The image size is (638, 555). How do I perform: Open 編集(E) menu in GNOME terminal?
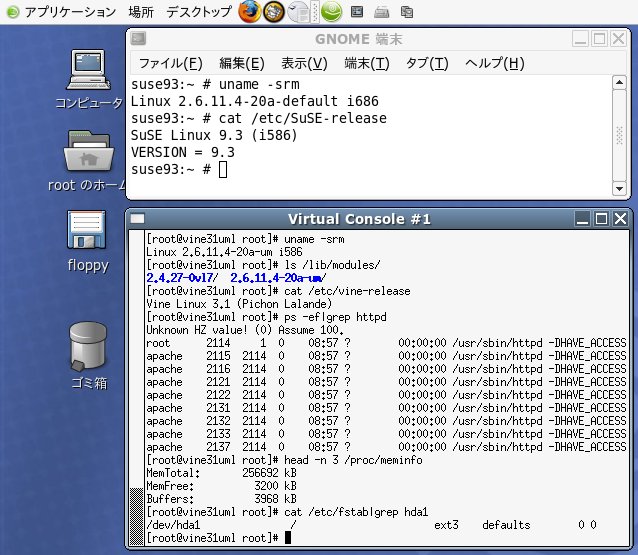click(242, 63)
